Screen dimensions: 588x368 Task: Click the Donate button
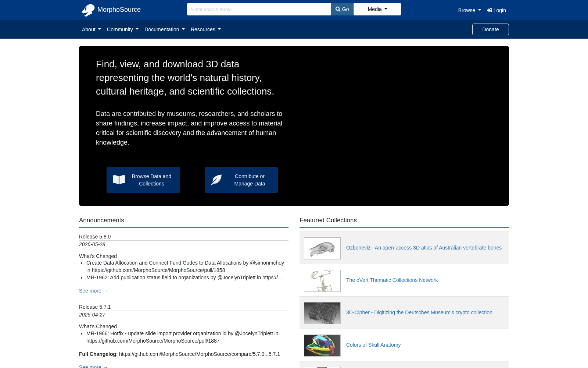tap(491, 29)
